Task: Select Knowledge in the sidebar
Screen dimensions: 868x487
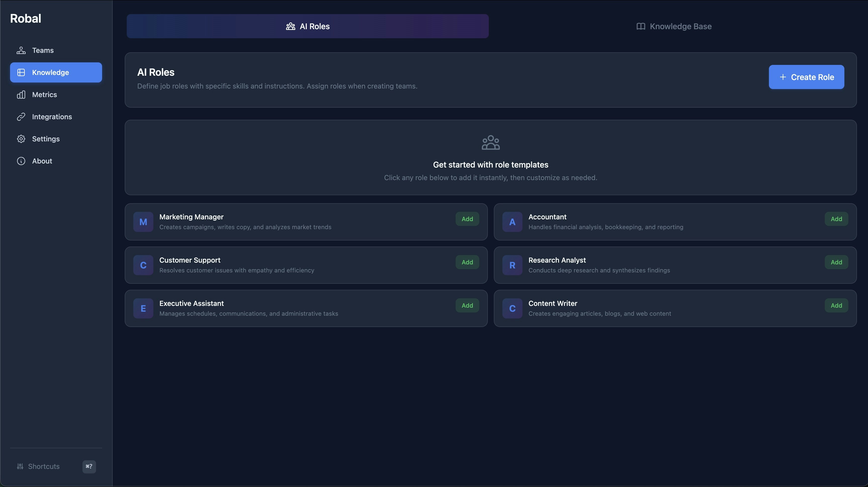Action: [x=56, y=72]
